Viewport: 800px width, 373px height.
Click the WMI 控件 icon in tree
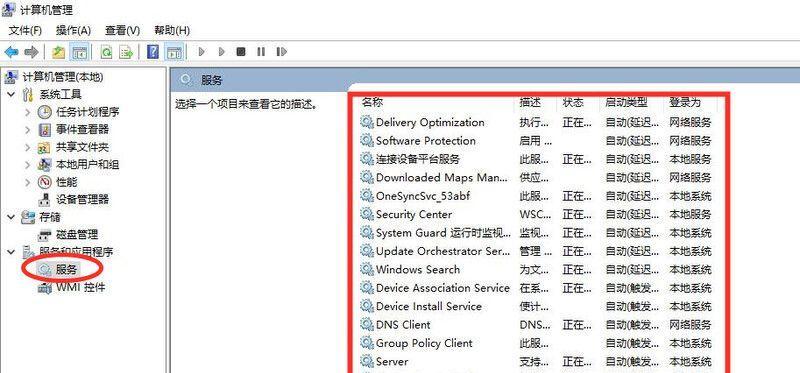45,287
